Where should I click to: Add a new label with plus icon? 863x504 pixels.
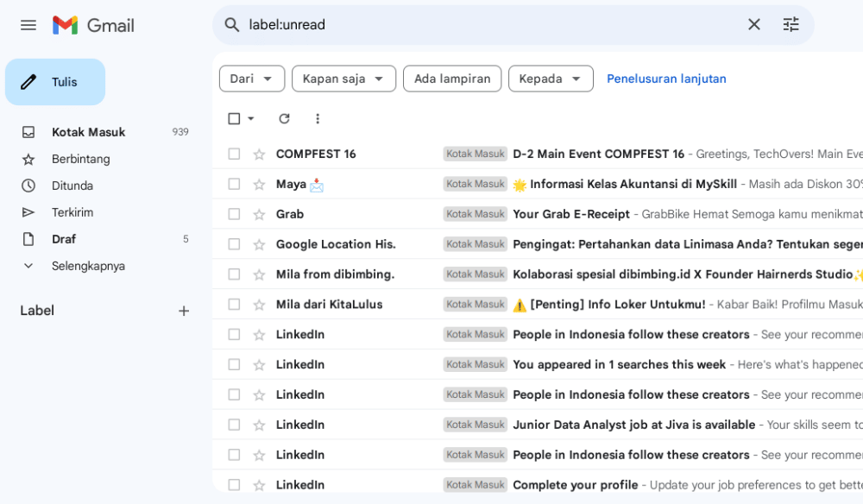(184, 311)
